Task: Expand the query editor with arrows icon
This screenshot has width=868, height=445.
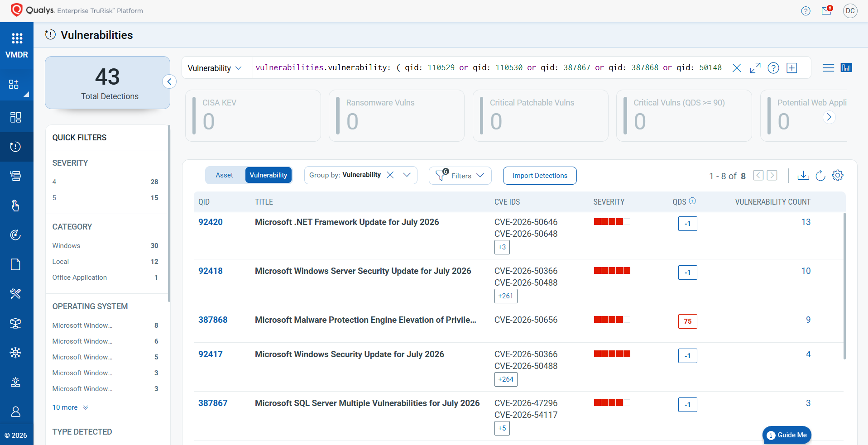Action: (x=755, y=68)
